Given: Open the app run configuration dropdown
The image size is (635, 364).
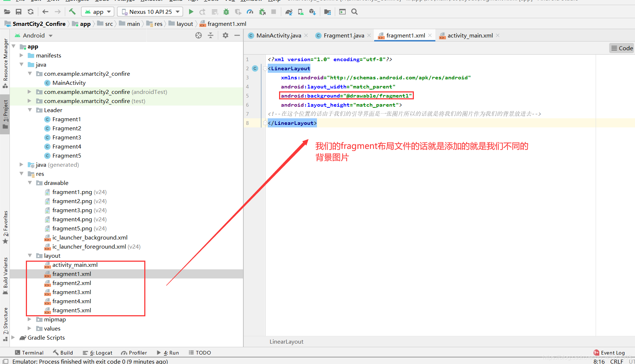Looking at the screenshot, I should (98, 12).
